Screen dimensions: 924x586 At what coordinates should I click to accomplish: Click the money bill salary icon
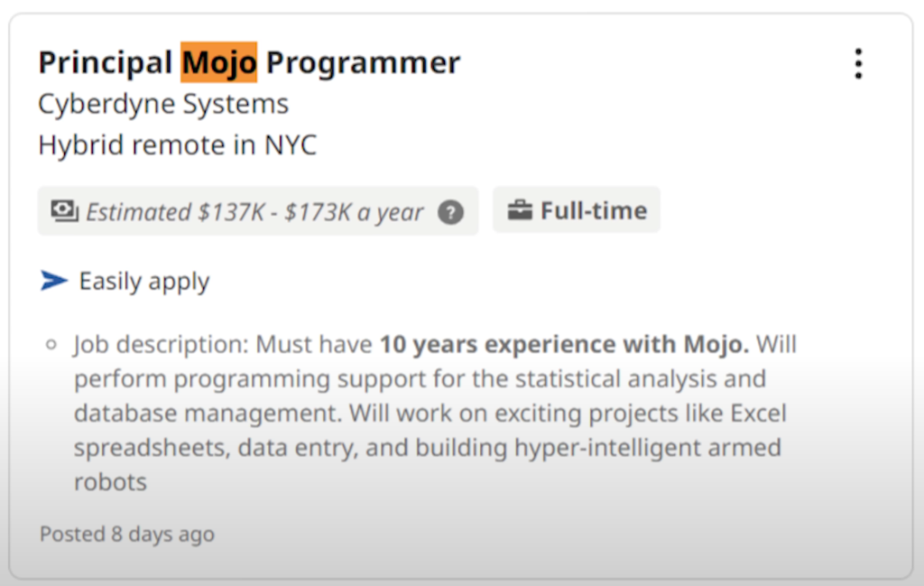[64, 211]
